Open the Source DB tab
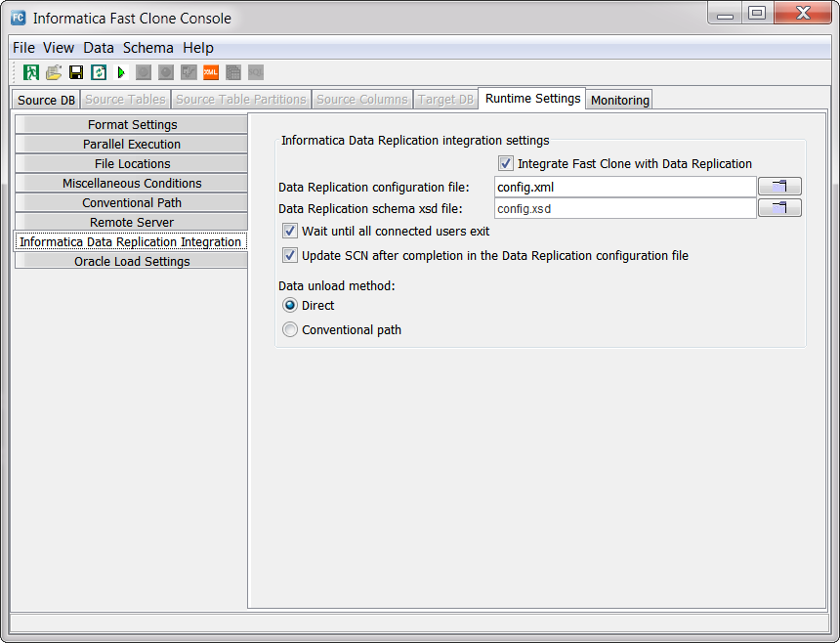The width and height of the screenshot is (840, 643). 46,100
